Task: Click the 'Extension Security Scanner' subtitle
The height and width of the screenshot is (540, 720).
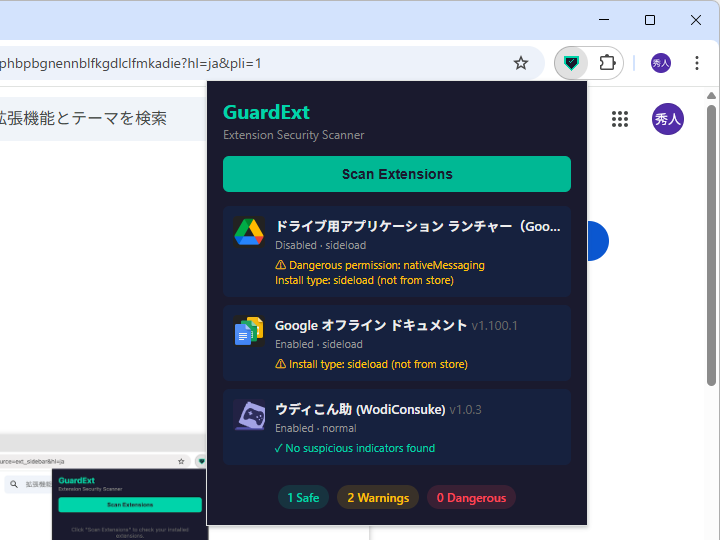Action: tap(293, 135)
